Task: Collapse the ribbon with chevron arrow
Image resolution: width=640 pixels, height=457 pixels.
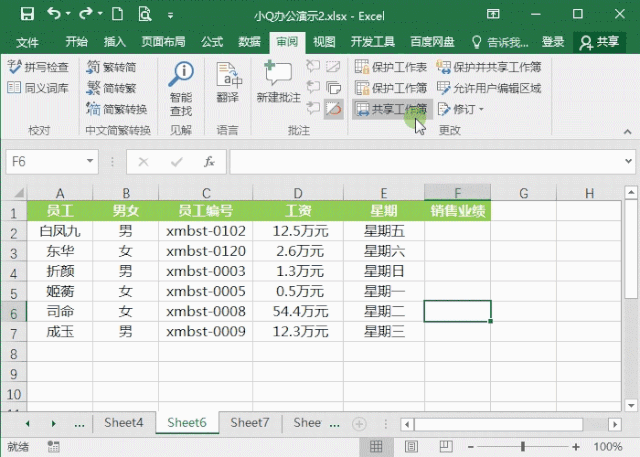Action: click(628, 131)
